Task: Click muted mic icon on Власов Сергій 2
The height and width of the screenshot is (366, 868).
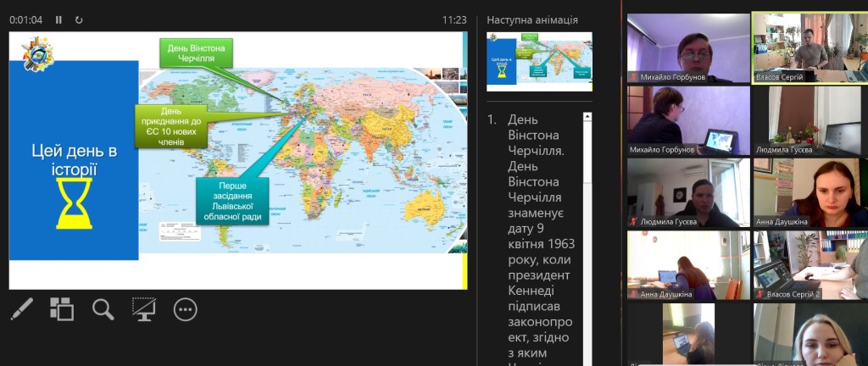Action: pos(759,295)
